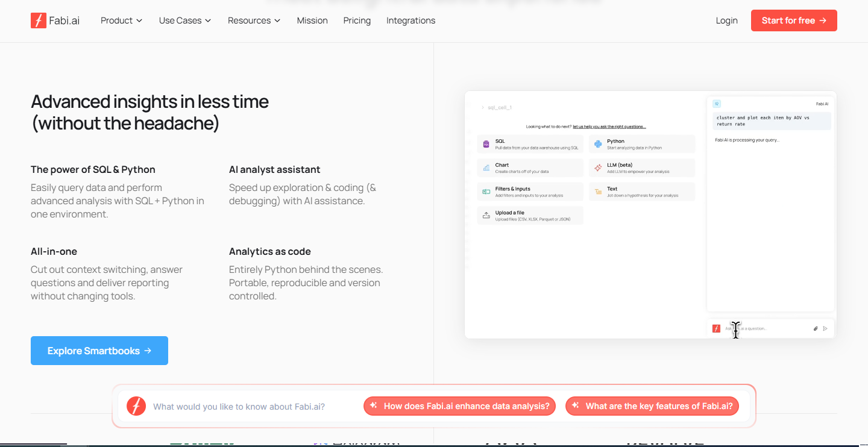Image resolution: width=868 pixels, height=447 pixels.
Task: Click the sparkle icon atop the Fabi AI panel
Action: pyautogui.click(x=717, y=104)
